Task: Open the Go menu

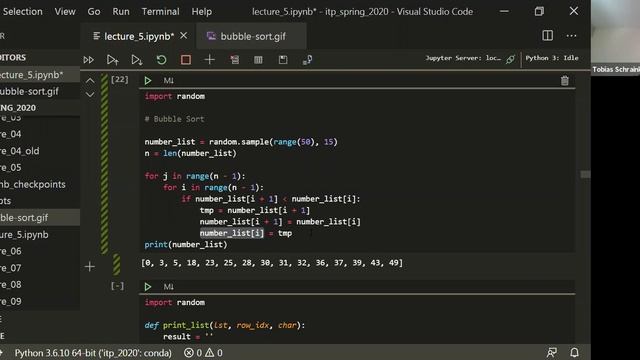Action: click(93, 11)
